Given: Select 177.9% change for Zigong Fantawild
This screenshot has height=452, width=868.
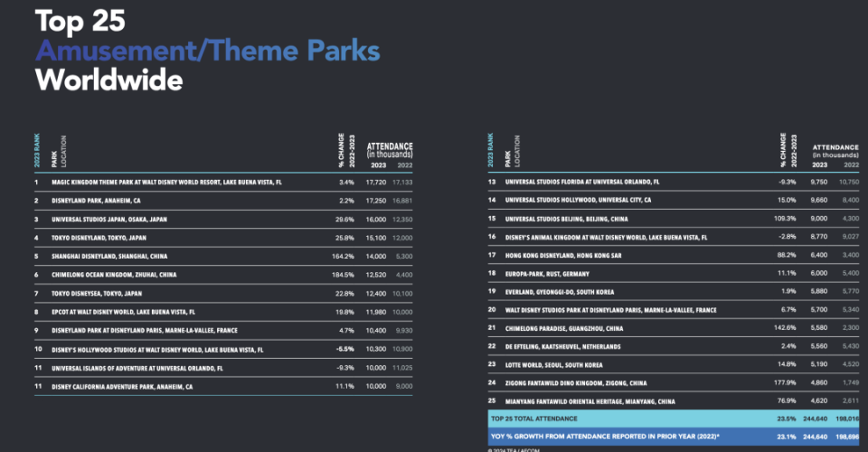Looking at the screenshot, I should (x=785, y=383).
